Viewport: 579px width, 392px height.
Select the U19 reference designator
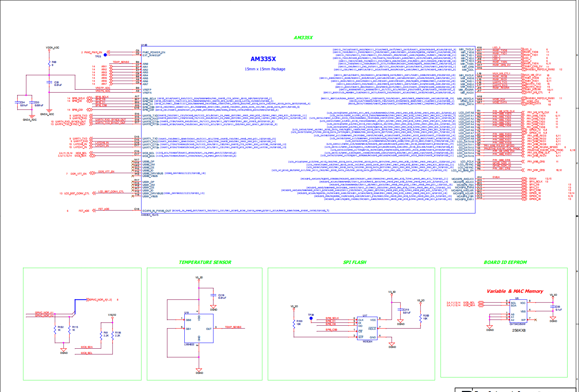[x=187, y=313]
